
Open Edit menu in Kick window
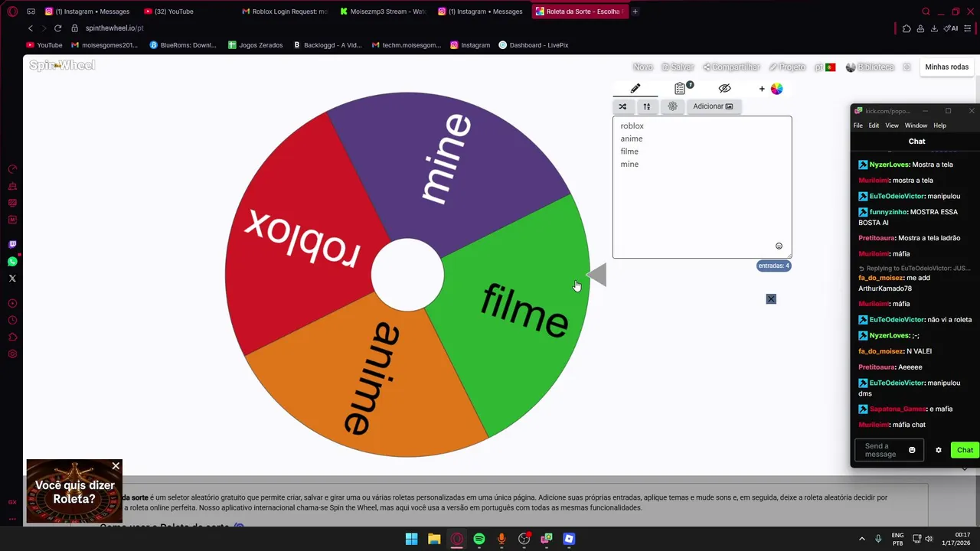pos(874,126)
